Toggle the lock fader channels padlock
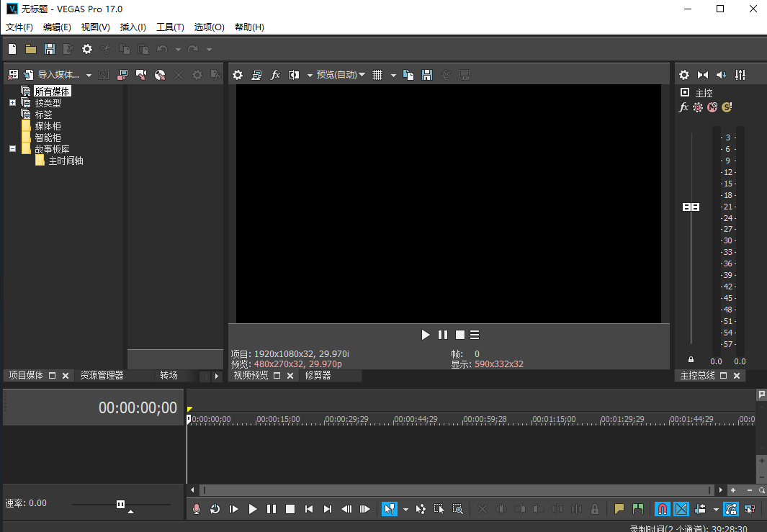 point(691,359)
